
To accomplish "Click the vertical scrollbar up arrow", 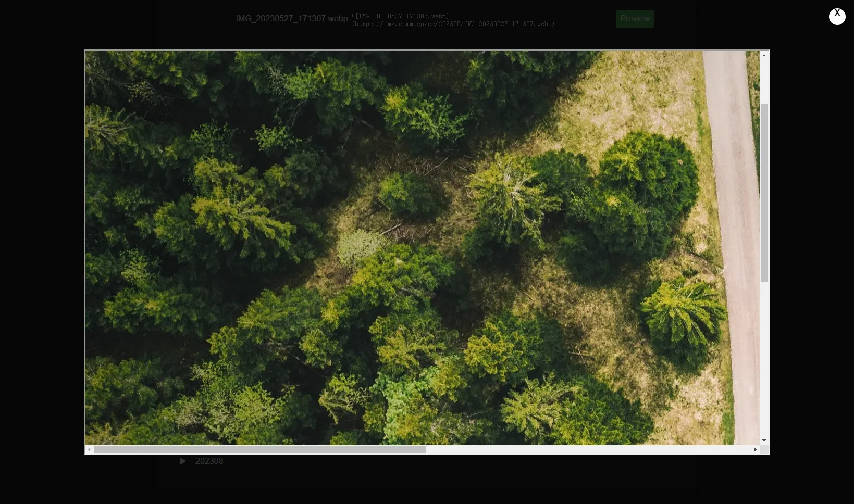I will [x=764, y=55].
